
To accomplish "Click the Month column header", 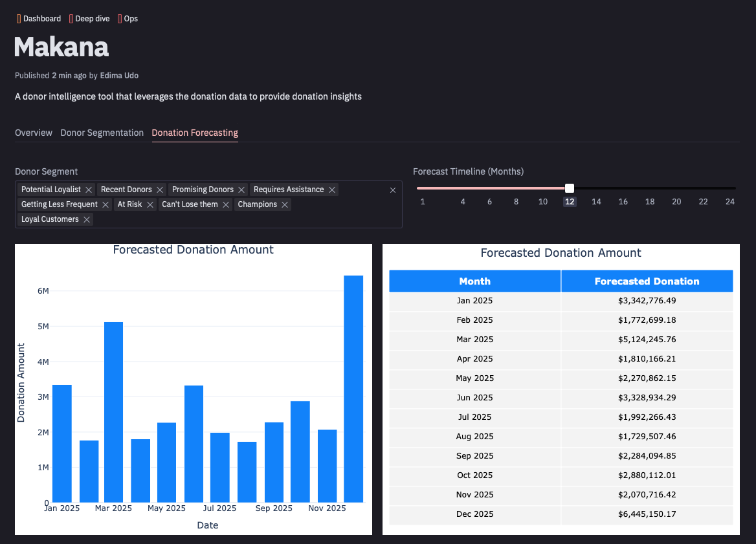I will coord(475,281).
